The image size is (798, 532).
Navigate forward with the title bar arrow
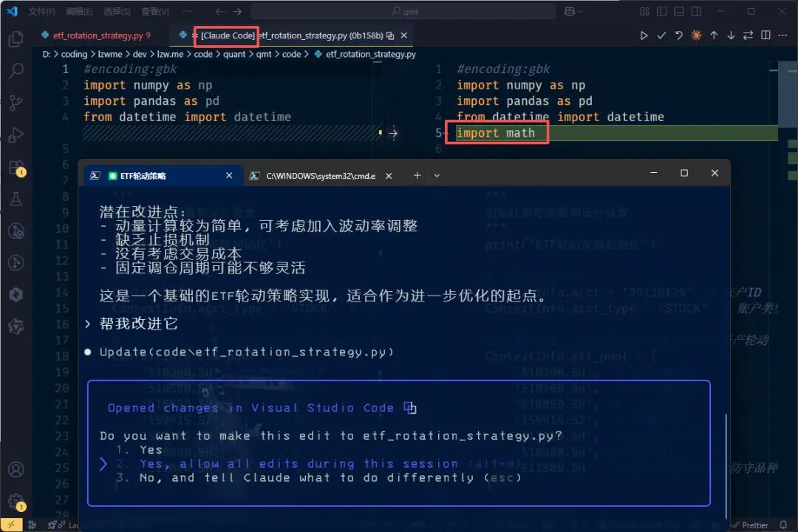coord(237,11)
